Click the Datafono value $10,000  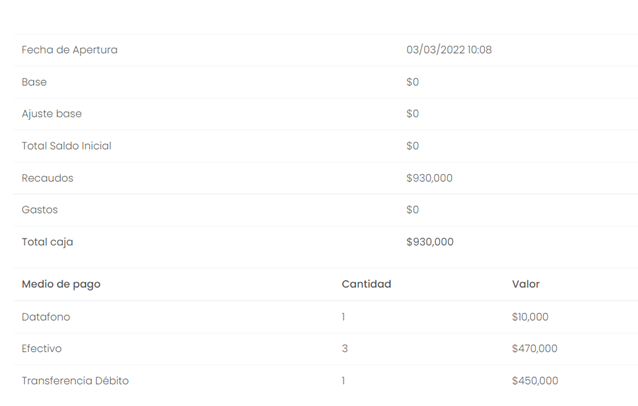pos(530,317)
